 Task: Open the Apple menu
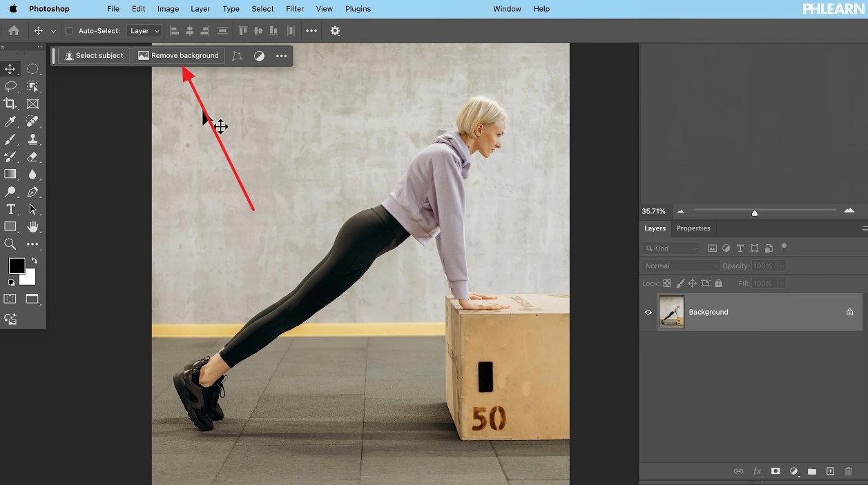click(x=13, y=9)
